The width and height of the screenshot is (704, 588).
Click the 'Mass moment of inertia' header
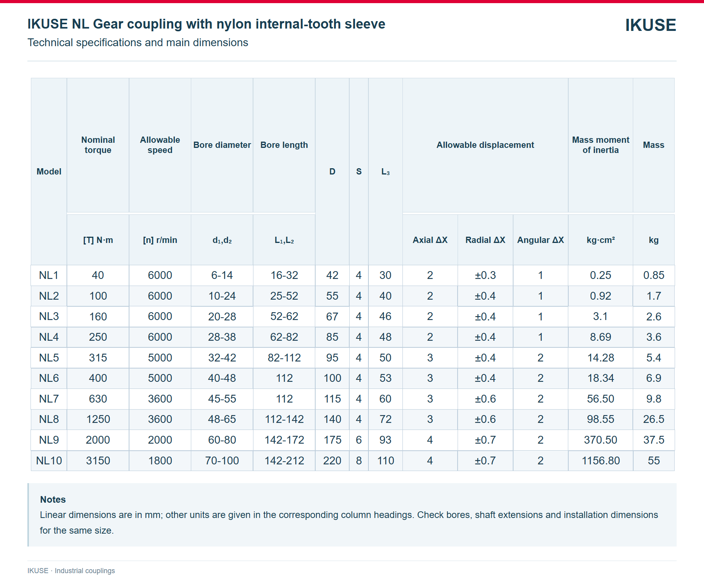600,145
